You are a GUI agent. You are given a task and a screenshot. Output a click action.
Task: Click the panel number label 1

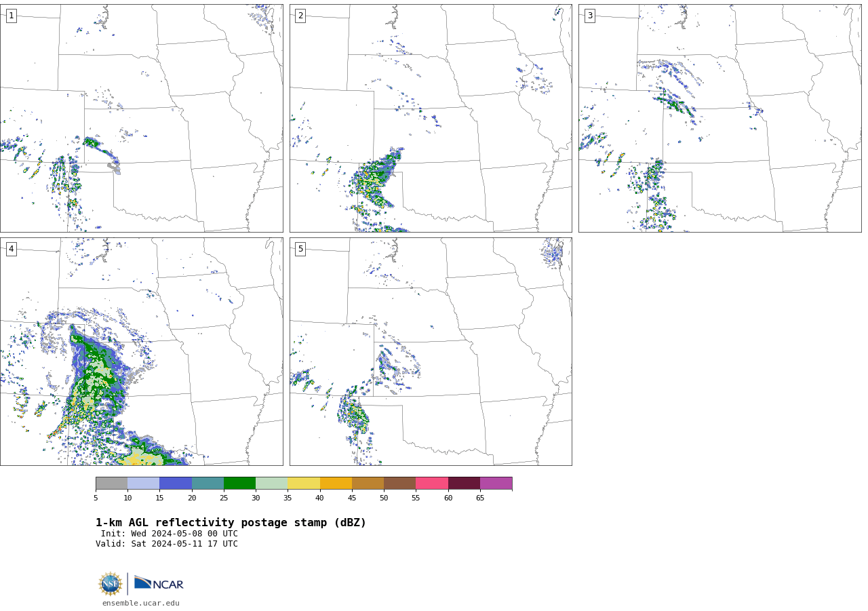click(11, 16)
